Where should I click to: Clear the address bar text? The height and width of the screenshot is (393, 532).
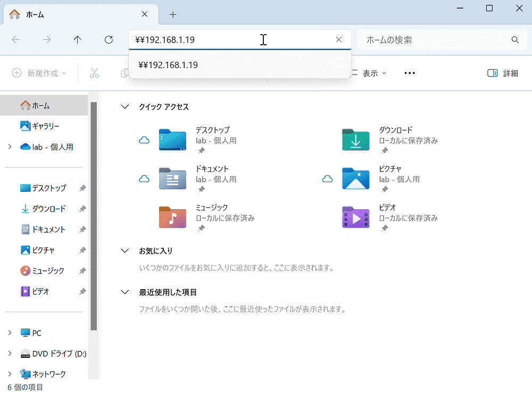point(338,39)
